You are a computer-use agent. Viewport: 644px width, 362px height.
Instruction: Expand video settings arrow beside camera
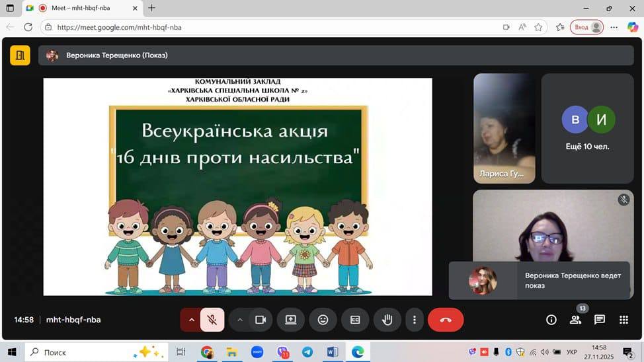point(240,320)
